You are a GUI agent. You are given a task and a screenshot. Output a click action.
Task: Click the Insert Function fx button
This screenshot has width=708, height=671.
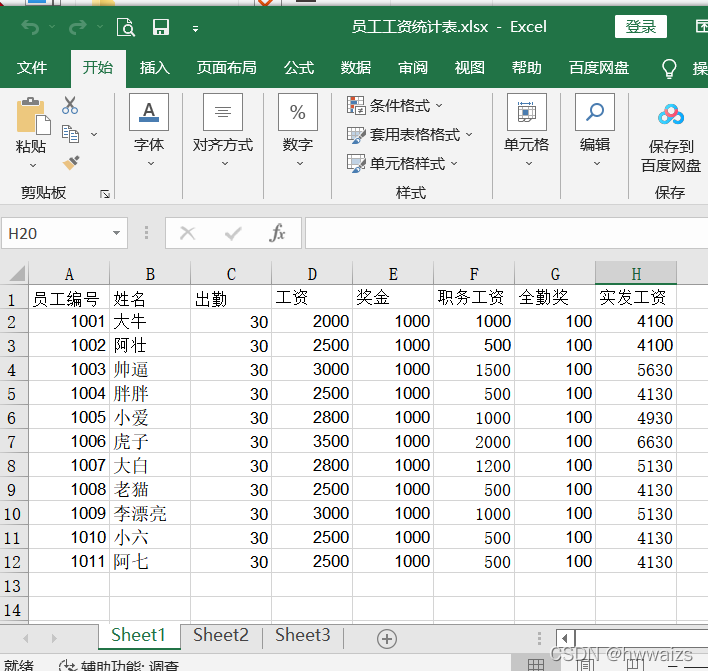click(x=277, y=233)
